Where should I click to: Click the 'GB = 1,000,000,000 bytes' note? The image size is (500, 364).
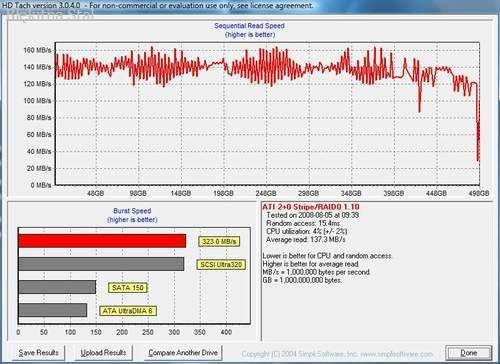(302, 280)
